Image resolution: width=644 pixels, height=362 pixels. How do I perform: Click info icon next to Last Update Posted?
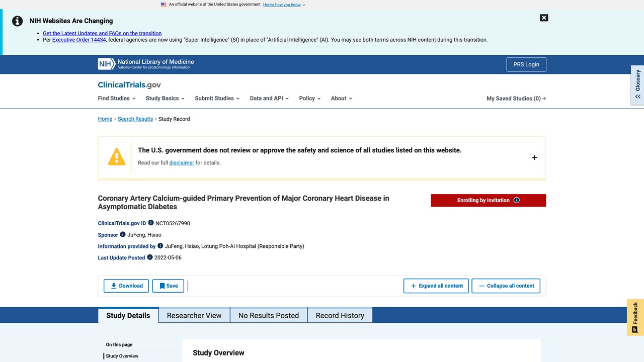pyautogui.click(x=149, y=257)
